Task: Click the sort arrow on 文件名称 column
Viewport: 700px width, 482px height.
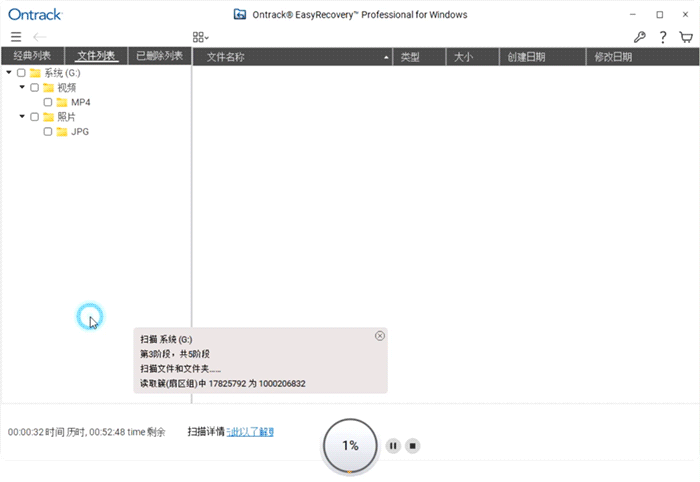Action: pyautogui.click(x=386, y=57)
